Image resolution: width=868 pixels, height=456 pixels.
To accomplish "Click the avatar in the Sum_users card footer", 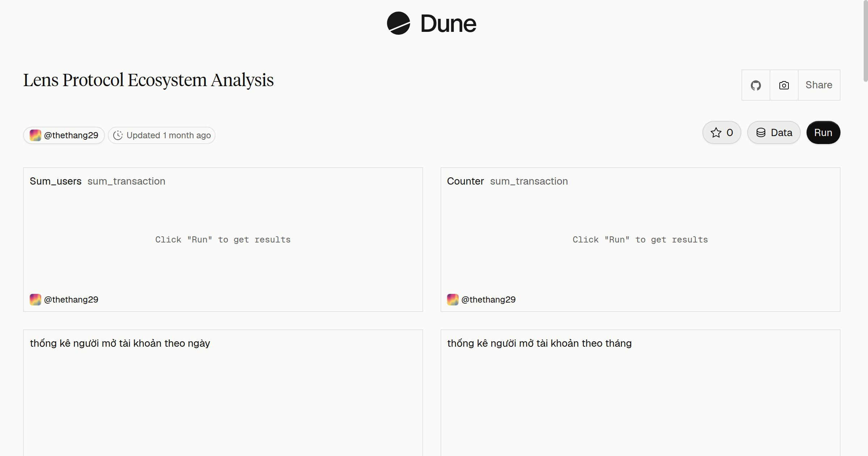I will pyautogui.click(x=35, y=300).
